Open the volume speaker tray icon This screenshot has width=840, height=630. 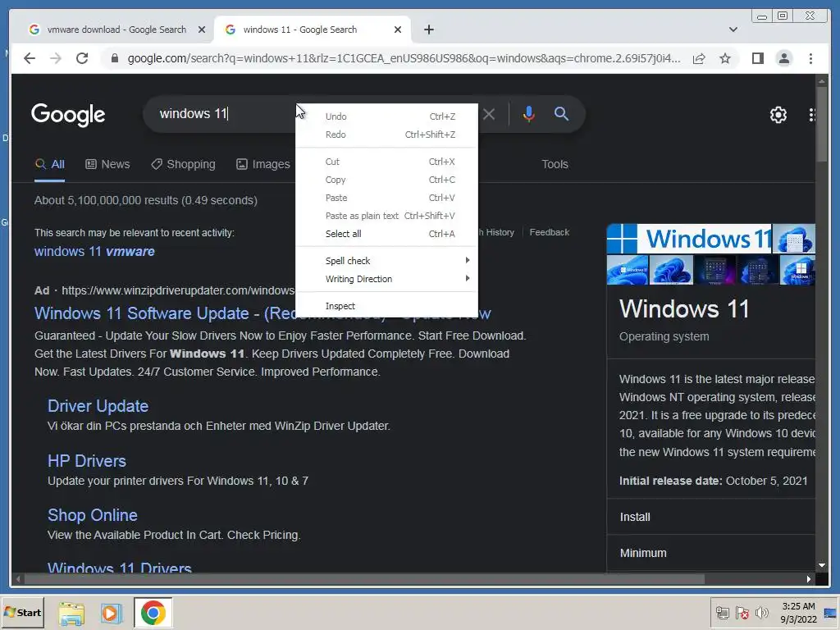(761, 613)
